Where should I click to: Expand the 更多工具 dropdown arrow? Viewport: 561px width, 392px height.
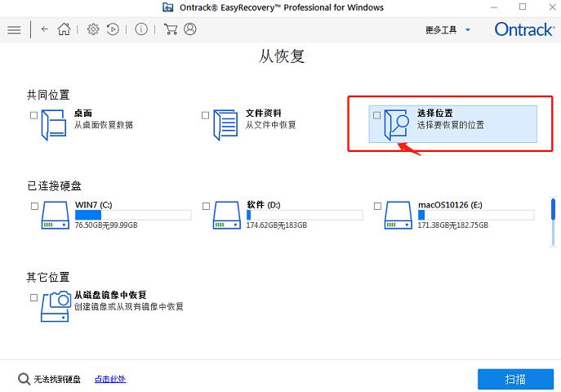tap(468, 29)
